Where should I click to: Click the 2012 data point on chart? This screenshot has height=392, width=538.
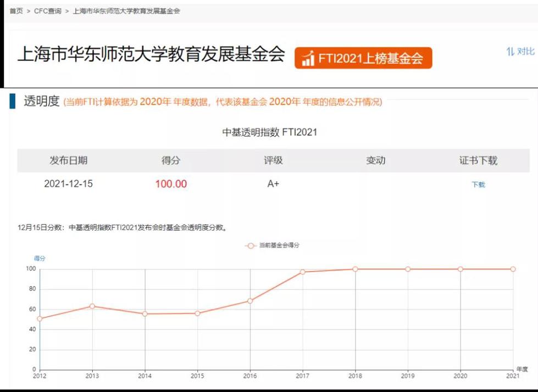coord(40,318)
